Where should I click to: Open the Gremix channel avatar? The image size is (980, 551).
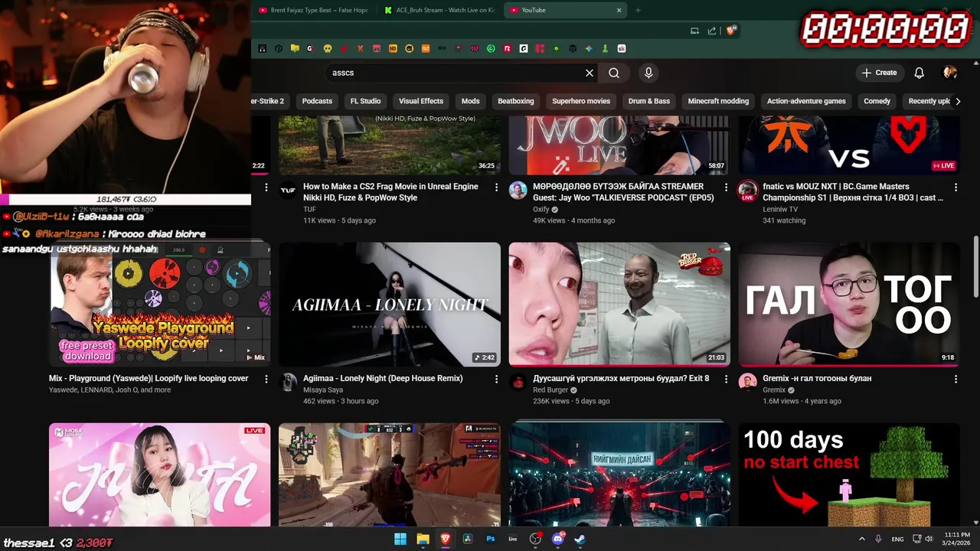pyautogui.click(x=748, y=383)
